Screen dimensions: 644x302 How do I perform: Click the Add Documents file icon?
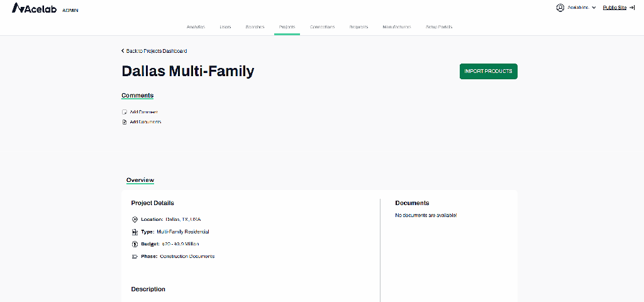point(125,122)
